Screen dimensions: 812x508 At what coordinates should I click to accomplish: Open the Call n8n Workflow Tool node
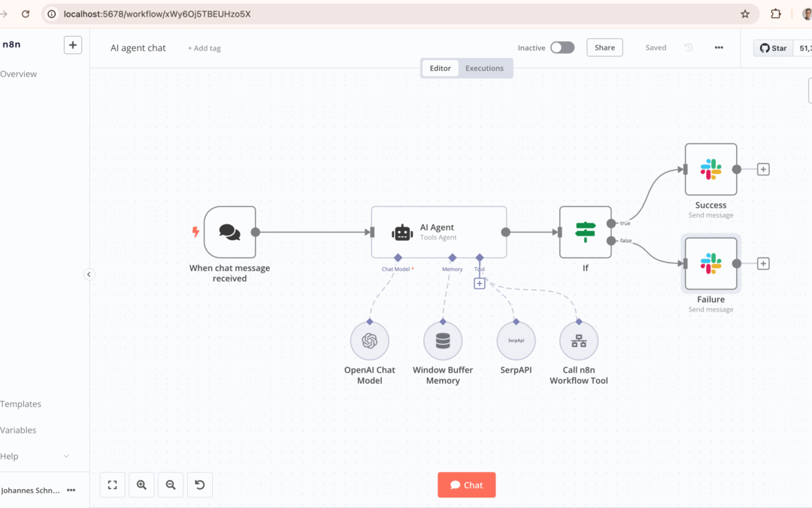(x=579, y=341)
